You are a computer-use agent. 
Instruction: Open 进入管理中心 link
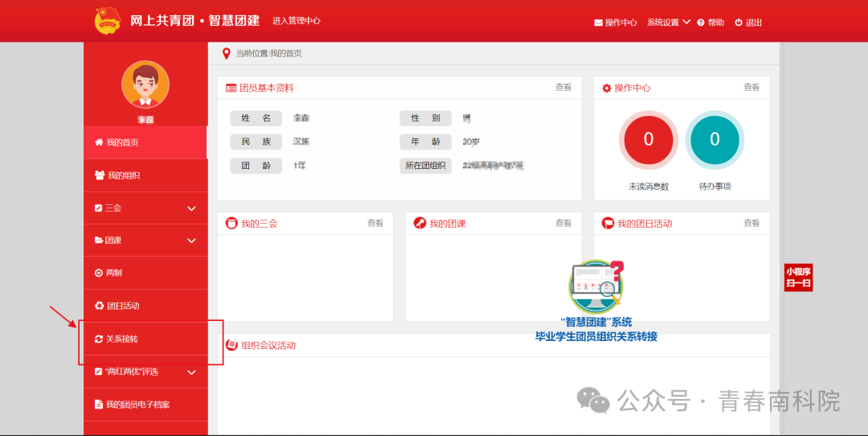tap(297, 21)
